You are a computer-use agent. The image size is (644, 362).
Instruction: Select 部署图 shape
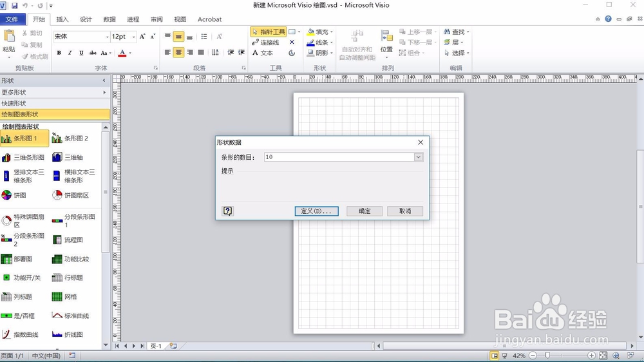click(17, 259)
